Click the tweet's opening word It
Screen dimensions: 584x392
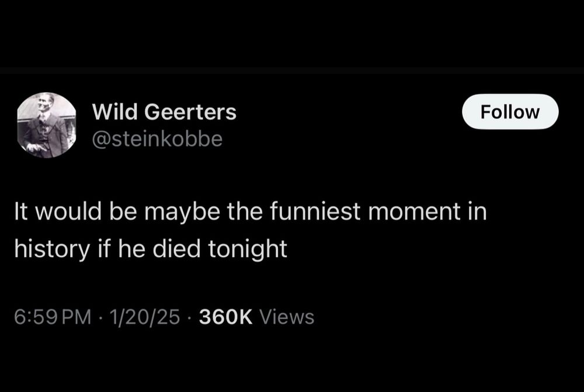[21, 211]
